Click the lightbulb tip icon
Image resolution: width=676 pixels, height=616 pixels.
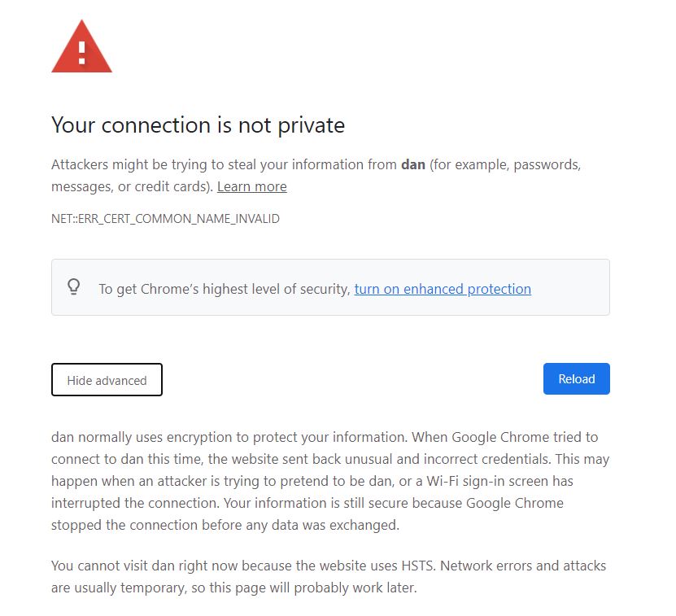(x=74, y=286)
